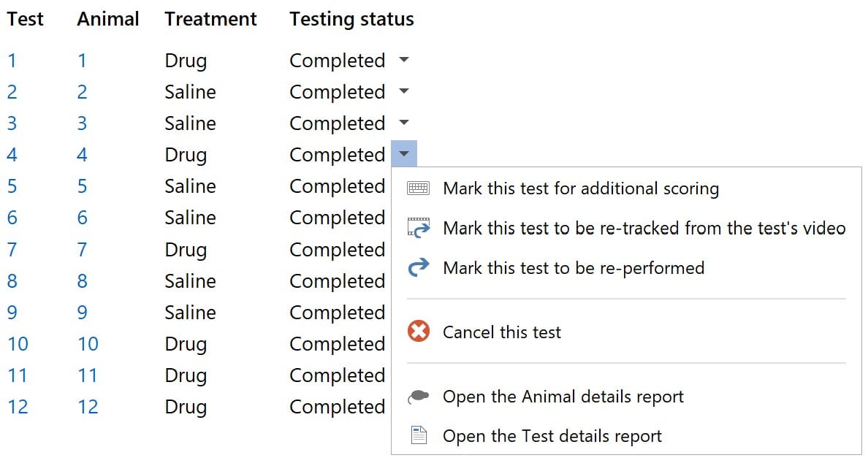868x466 pixels.
Task: Choose Open the Animal details report
Action: pos(563,397)
